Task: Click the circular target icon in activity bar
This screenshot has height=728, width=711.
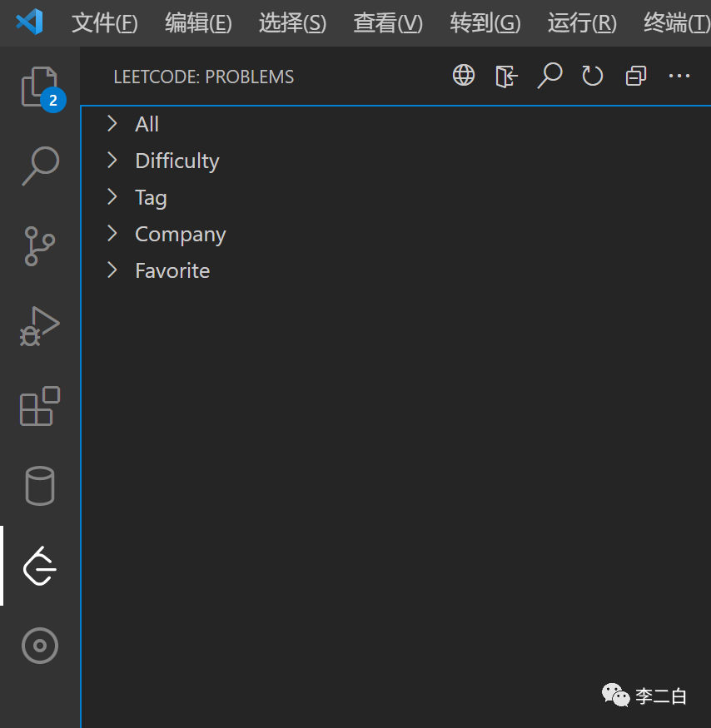Action: pyautogui.click(x=40, y=646)
